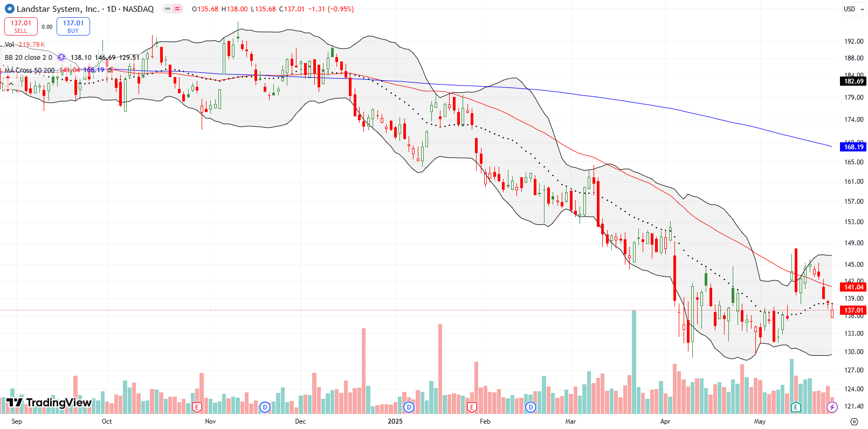Open the late-January earnings E marker
The image size is (868, 429).
(x=472, y=407)
